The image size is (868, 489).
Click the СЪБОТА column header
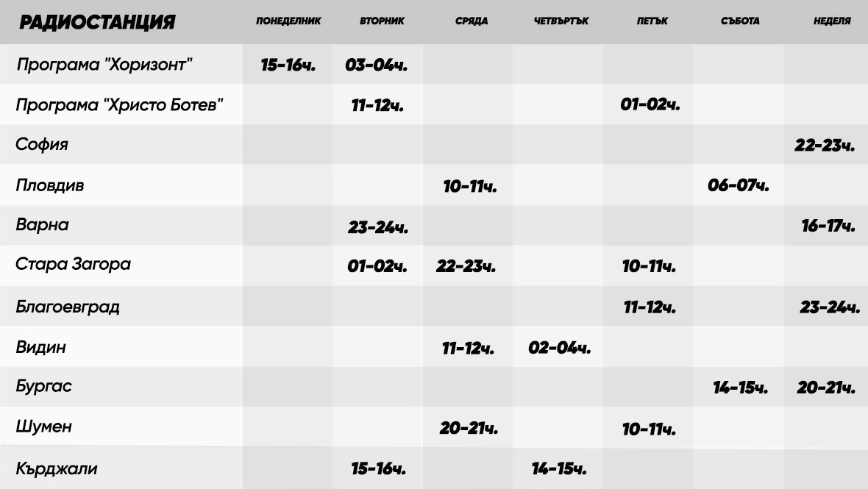tap(740, 21)
